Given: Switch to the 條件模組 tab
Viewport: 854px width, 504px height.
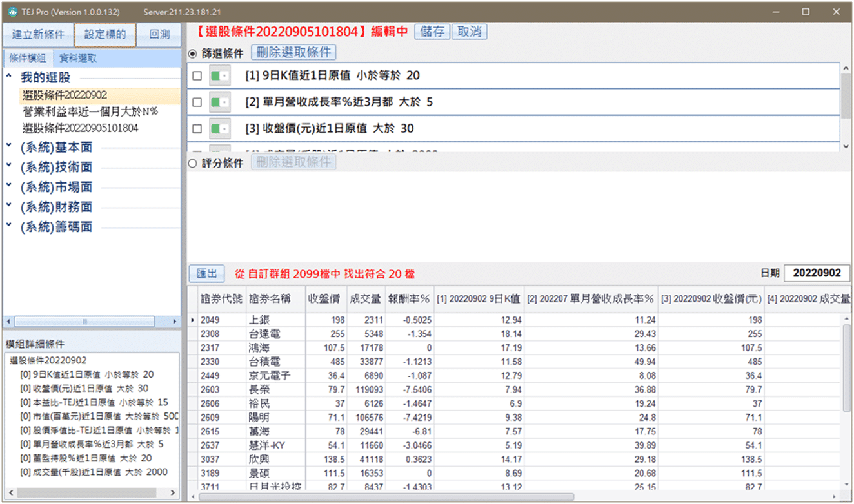Looking at the screenshot, I should (28, 57).
